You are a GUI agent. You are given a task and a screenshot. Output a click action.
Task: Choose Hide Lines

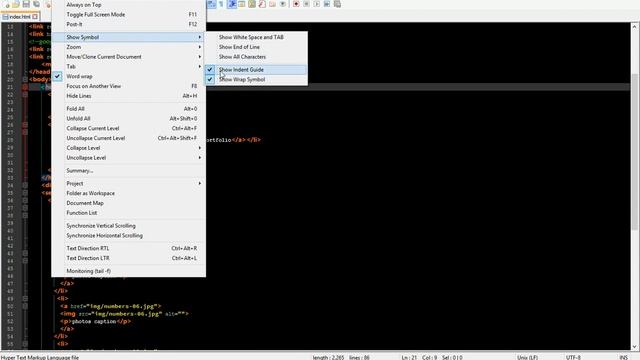(x=128, y=96)
